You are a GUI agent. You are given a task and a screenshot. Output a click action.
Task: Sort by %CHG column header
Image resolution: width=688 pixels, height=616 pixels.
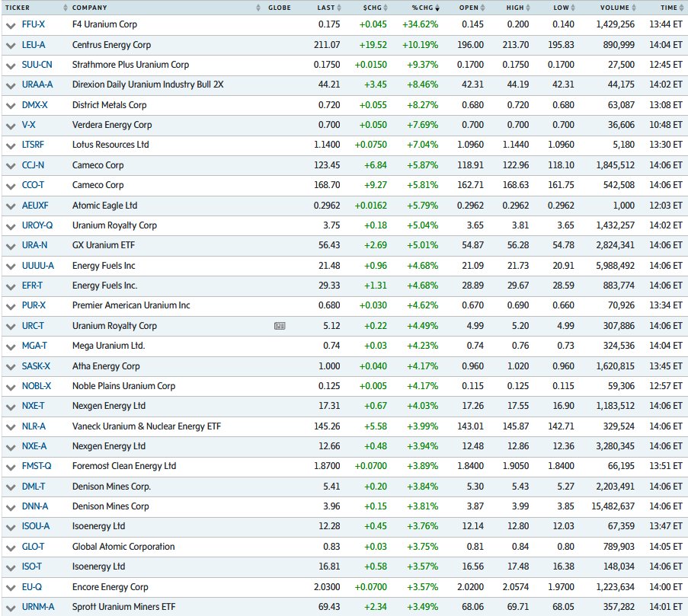(x=422, y=8)
